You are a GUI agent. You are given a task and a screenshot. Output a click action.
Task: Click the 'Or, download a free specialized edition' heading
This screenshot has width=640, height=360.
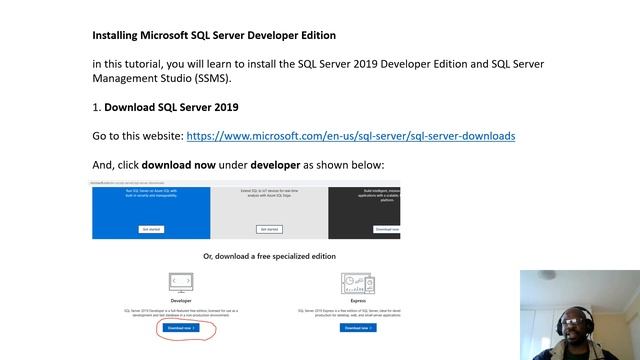[x=269, y=256]
